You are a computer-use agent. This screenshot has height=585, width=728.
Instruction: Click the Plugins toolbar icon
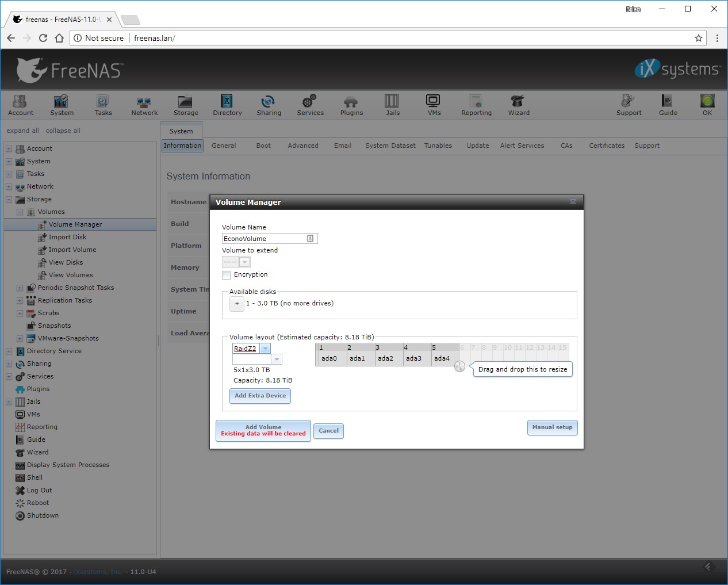pos(351,105)
